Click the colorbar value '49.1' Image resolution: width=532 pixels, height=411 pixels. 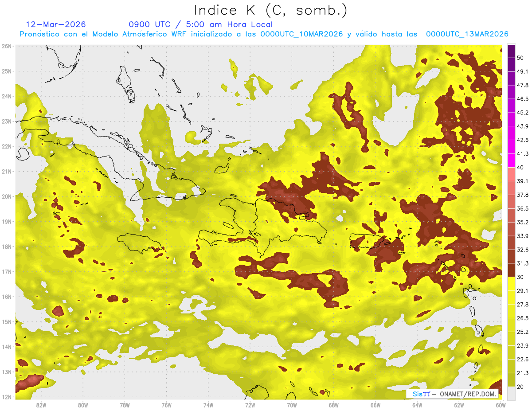tap(523, 71)
